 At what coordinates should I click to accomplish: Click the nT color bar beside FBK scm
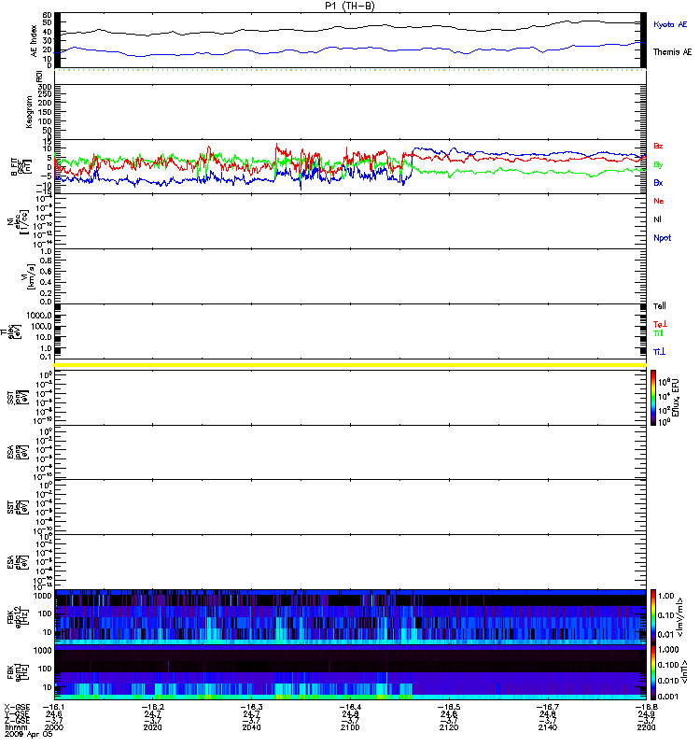(x=653, y=672)
